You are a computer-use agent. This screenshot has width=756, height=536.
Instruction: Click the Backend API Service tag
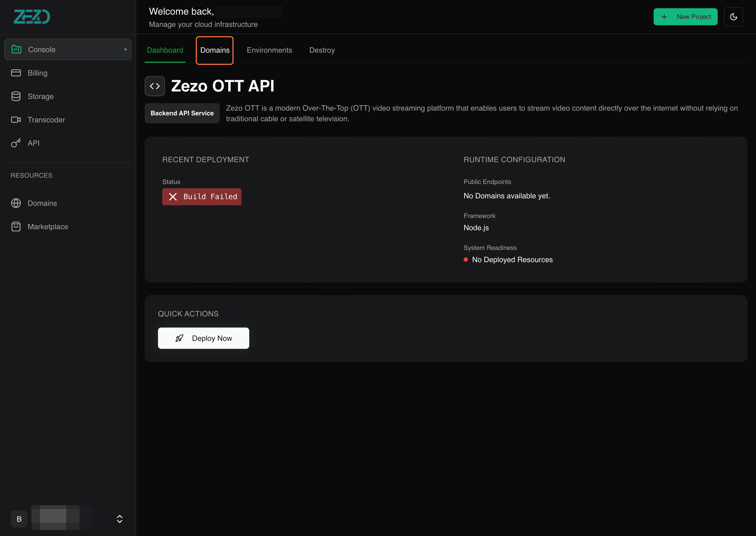click(182, 113)
